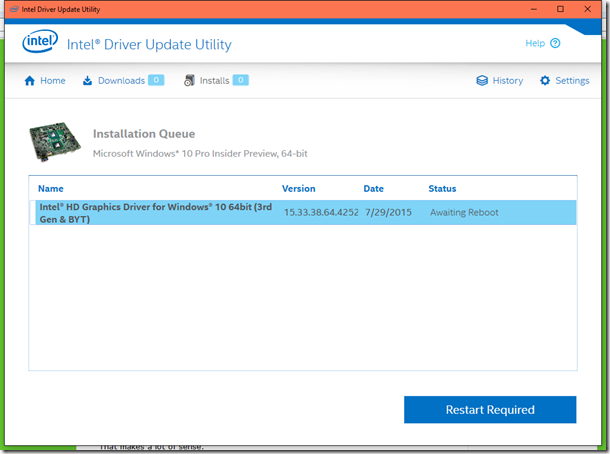Click the Restart Required button
The width and height of the screenshot is (610, 454).
click(x=490, y=410)
